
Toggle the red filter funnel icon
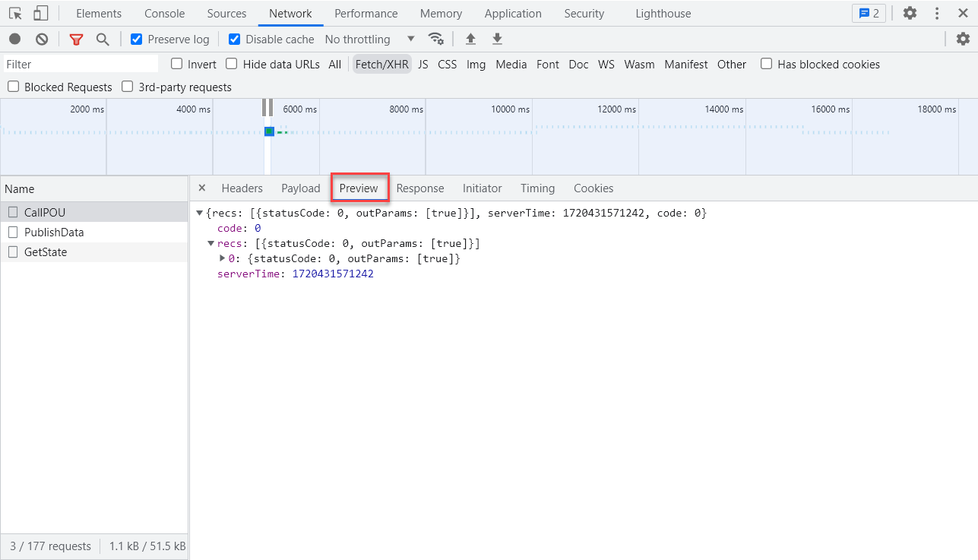coord(76,40)
